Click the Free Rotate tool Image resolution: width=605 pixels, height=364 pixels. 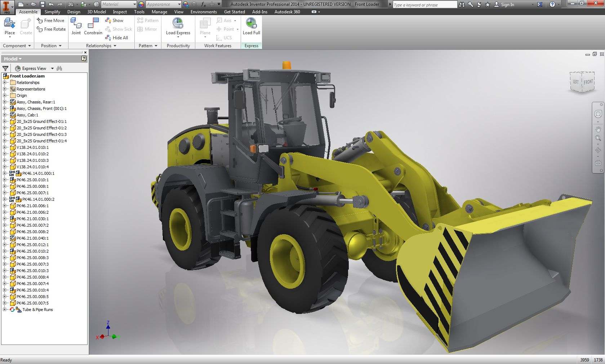click(x=51, y=29)
